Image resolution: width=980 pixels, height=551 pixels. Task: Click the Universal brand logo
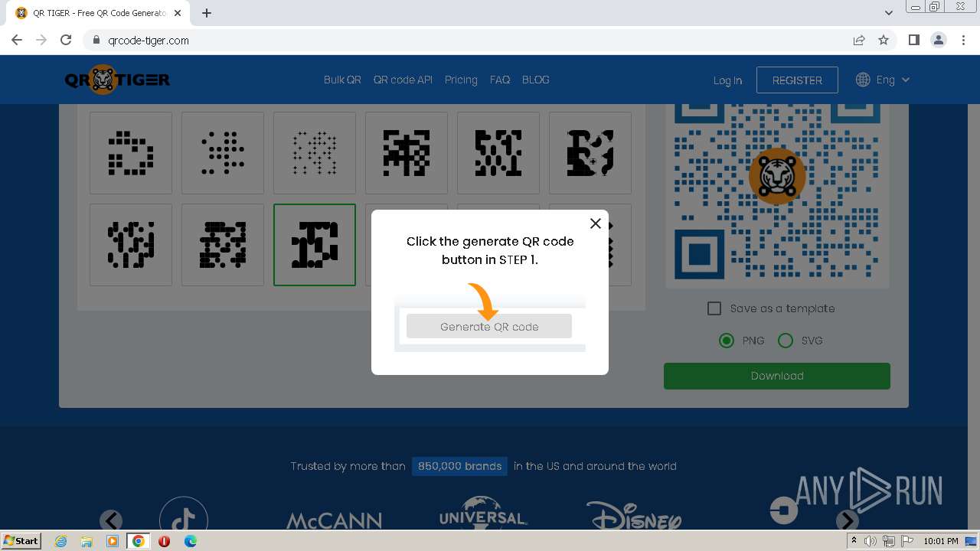[x=483, y=514]
